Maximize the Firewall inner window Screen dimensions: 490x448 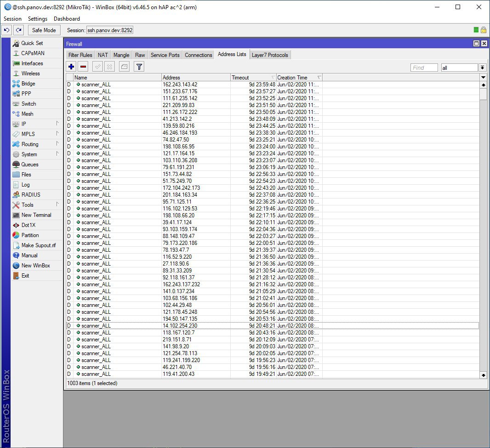coord(476,44)
